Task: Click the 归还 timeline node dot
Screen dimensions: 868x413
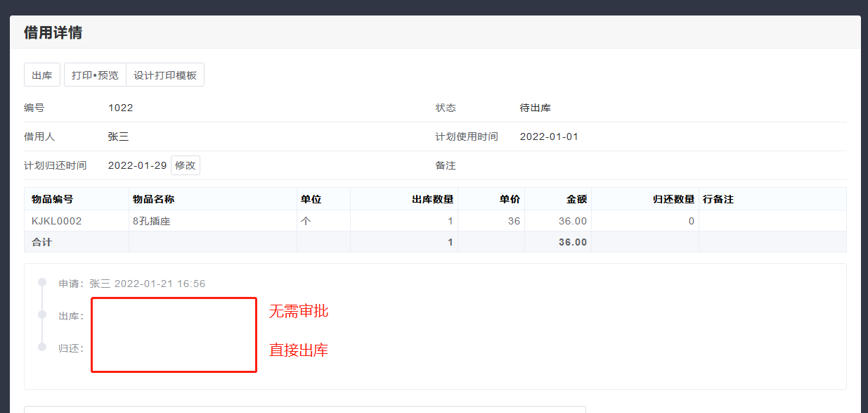Action: coord(42,347)
